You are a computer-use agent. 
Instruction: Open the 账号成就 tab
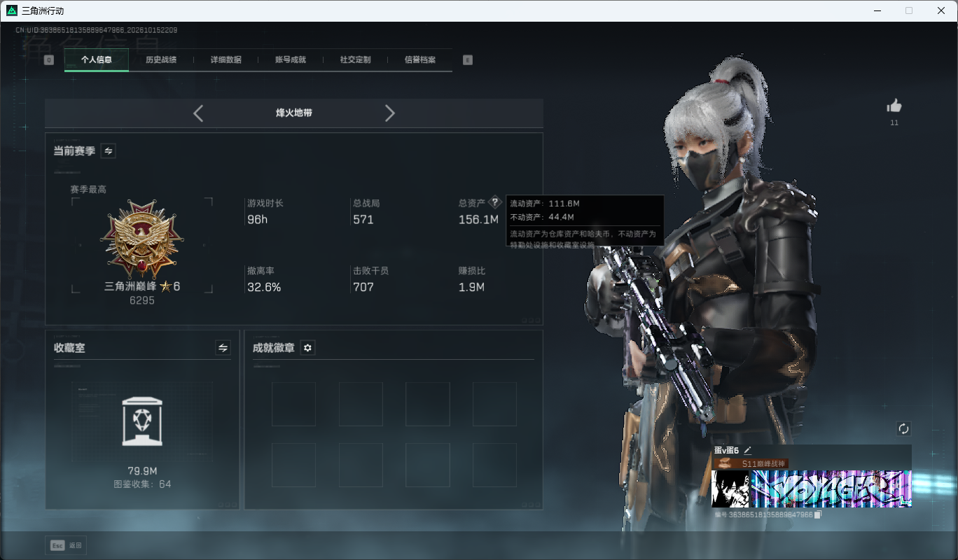click(291, 60)
